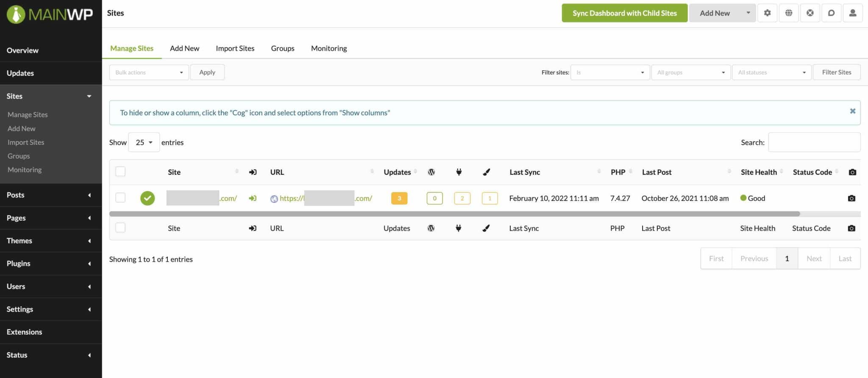Select the site row checkbox
This screenshot has width=868, height=378.
pyautogui.click(x=120, y=198)
